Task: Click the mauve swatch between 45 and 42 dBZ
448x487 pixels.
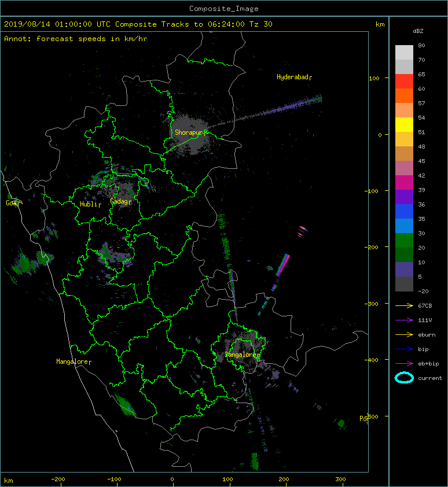Action: click(404, 168)
